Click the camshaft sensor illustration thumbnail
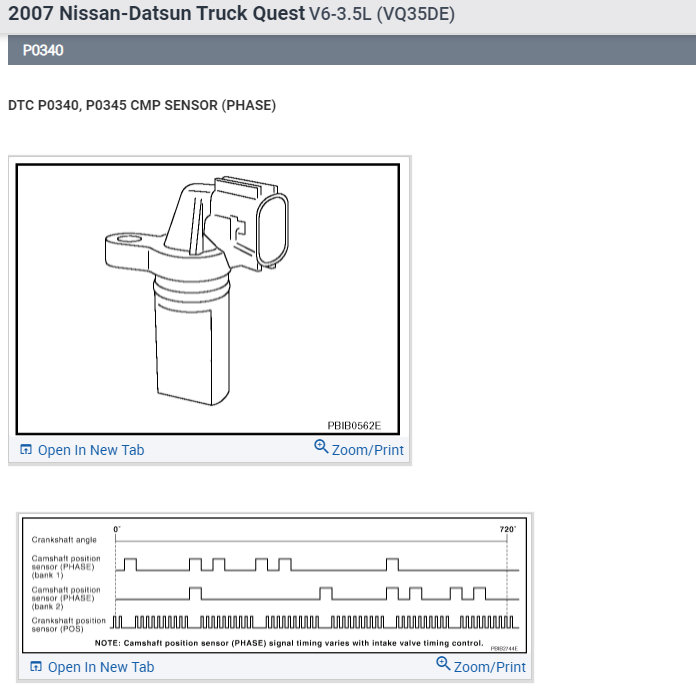 pyautogui.click(x=208, y=299)
